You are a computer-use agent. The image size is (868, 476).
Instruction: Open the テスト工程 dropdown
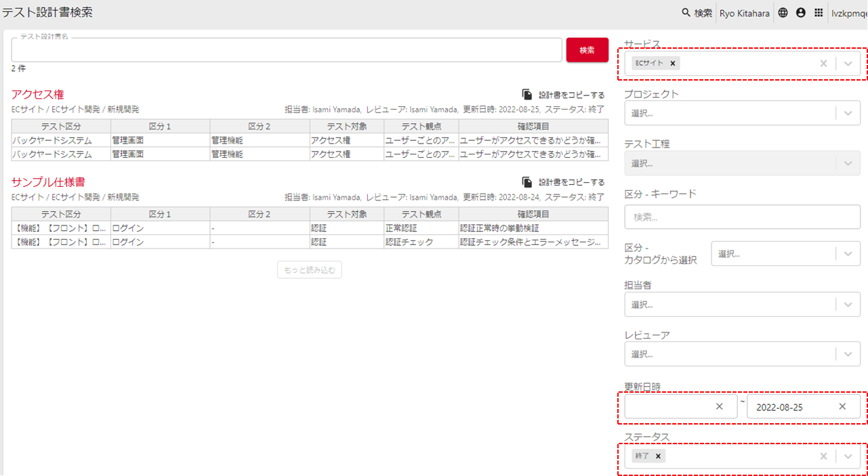coord(743,163)
